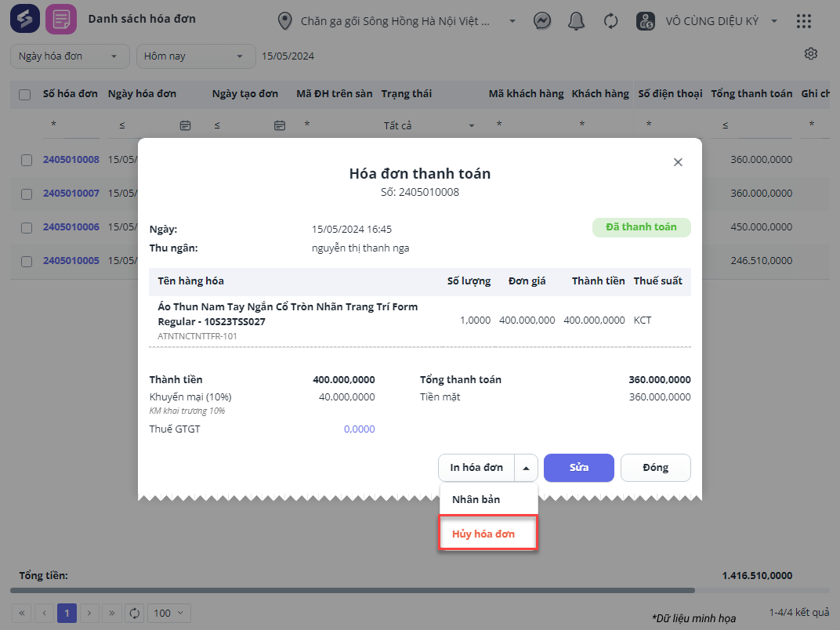The width and height of the screenshot is (840, 630).
Task: Go to next page arrow
Action: point(89,613)
